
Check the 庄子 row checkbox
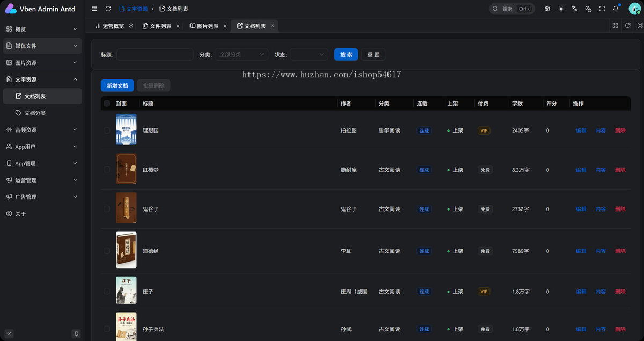tap(107, 292)
